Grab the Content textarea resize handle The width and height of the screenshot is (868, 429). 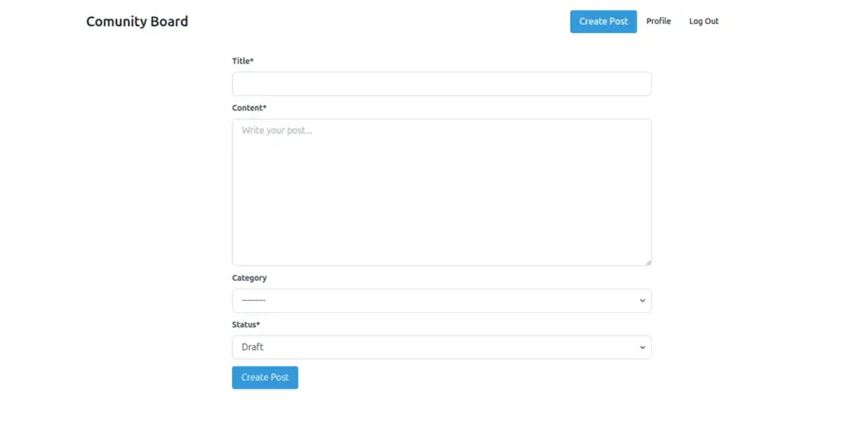tap(648, 262)
